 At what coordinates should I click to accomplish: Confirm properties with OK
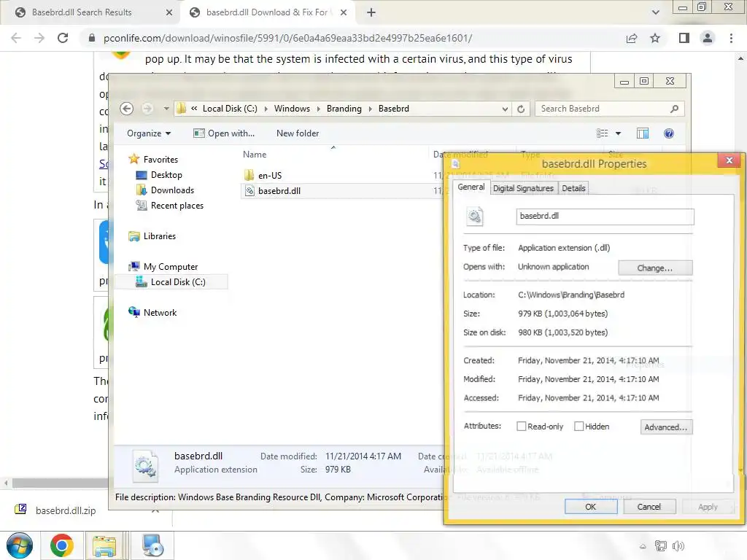click(591, 507)
